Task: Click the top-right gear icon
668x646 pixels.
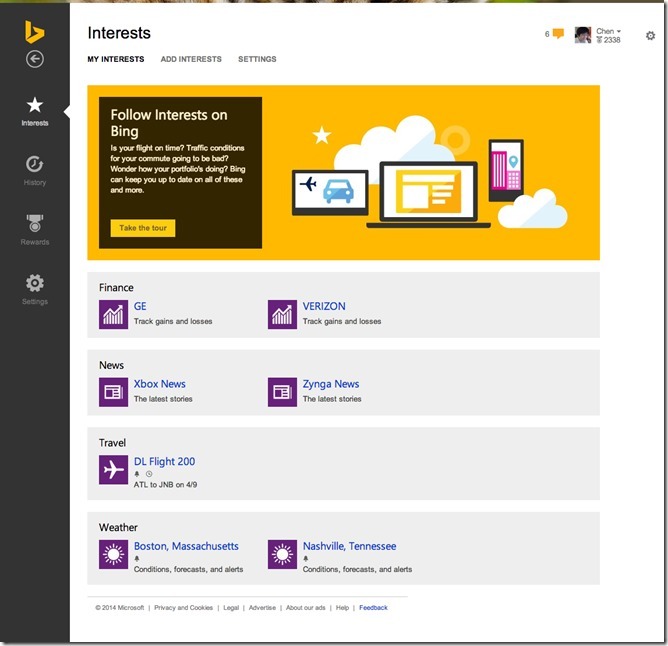Action: 650,36
